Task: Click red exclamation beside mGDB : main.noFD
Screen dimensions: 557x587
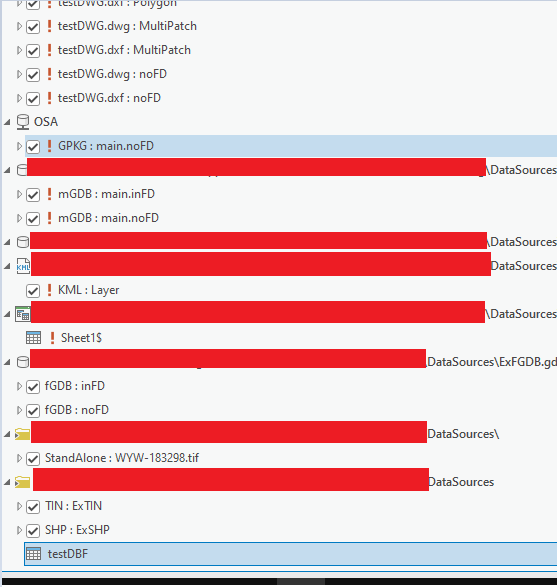Action: pos(49,218)
